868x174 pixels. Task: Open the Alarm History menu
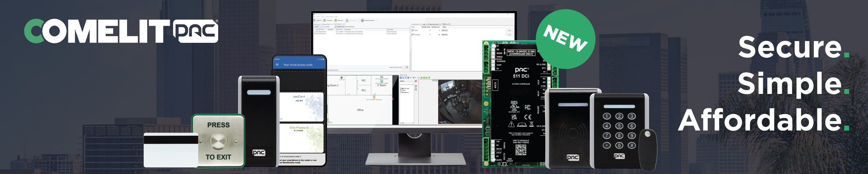(x=329, y=17)
